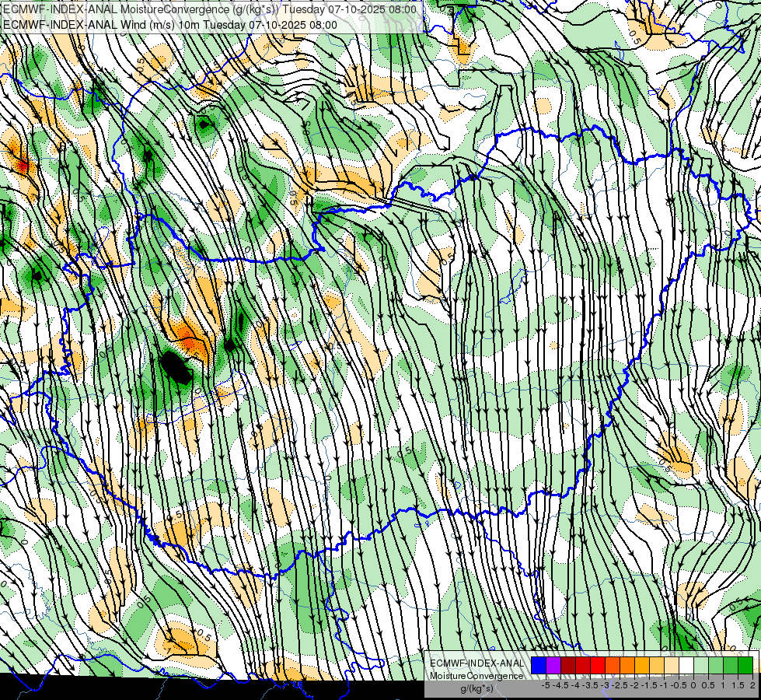Click the legend tick value -5
The height and width of the screenshot is (700, 761).
click(546, 685)
